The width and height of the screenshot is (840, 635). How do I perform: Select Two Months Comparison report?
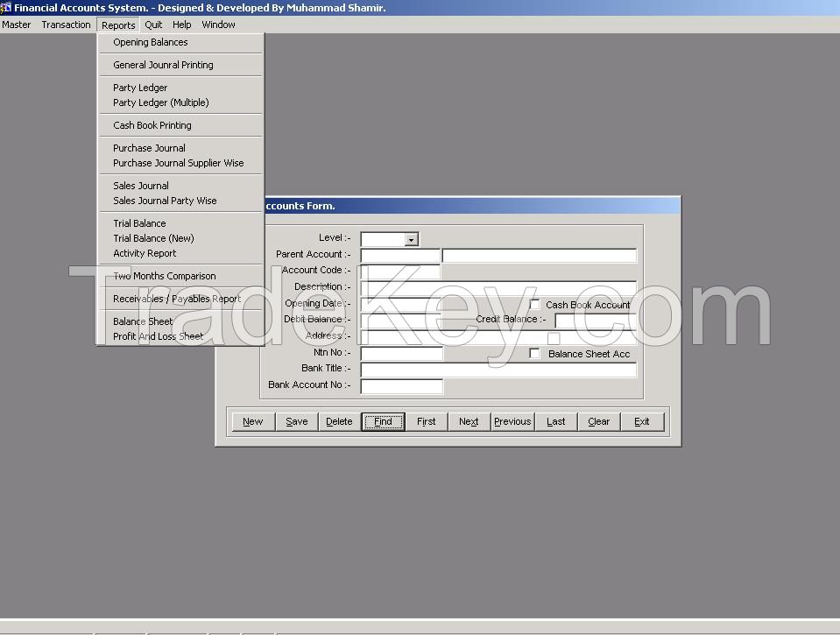click(x=165, y=276)
